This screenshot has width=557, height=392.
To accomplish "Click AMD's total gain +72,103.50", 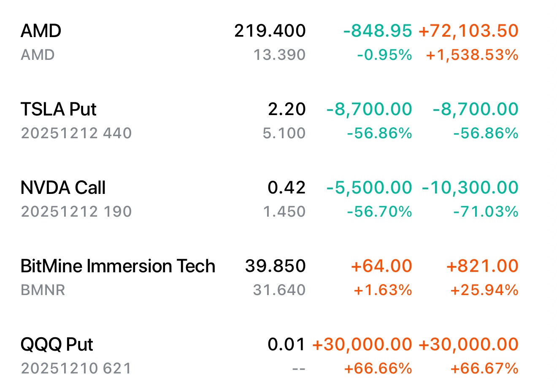I will click(x=468, y=31).
